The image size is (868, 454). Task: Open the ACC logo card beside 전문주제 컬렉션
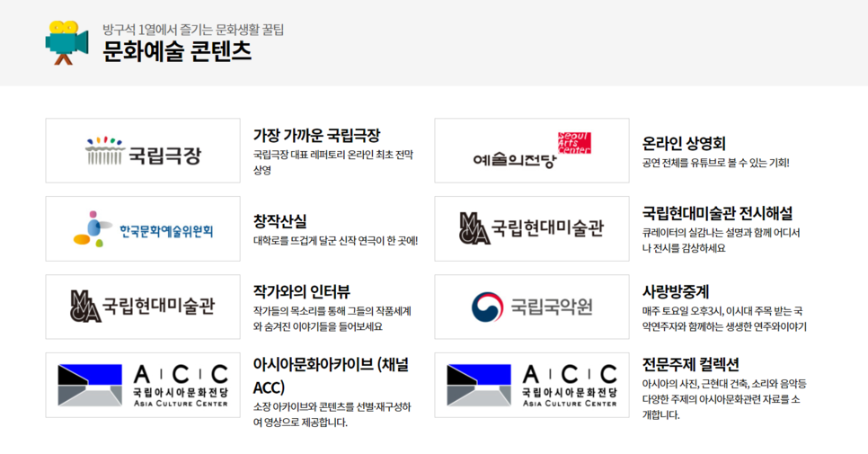coord(532,385)
